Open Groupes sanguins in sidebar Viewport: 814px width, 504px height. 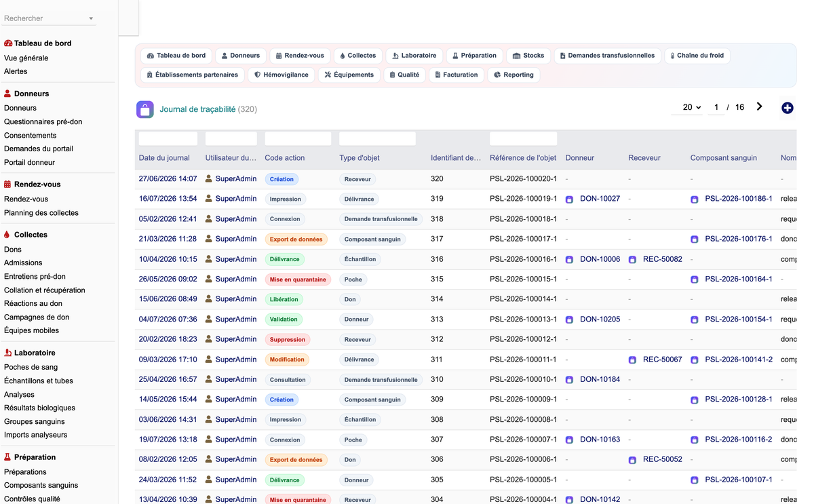click(x=35, y=422)
